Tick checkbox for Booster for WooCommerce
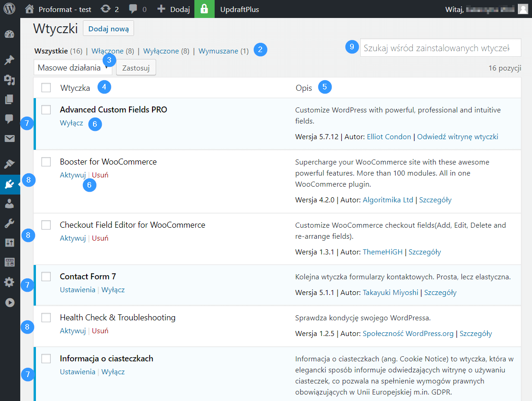Viewport: 532px width, 401px height. pyautogui.click(x=46, y=162)
